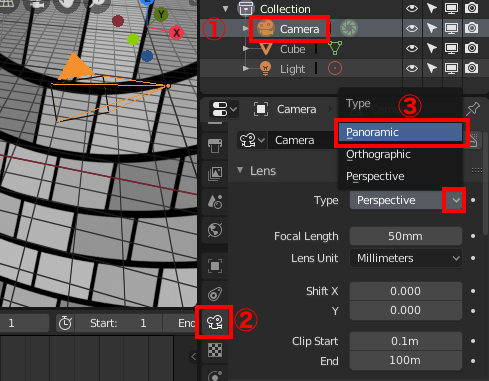Toggle Cube selectability arrow icon
The image size is (489, 381).
pos(432,48)
